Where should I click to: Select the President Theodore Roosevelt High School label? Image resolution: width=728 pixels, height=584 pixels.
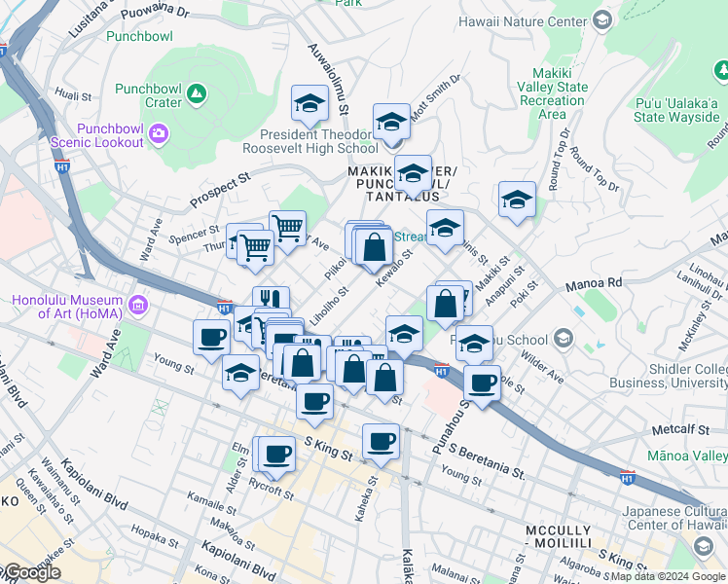(310, 141)
